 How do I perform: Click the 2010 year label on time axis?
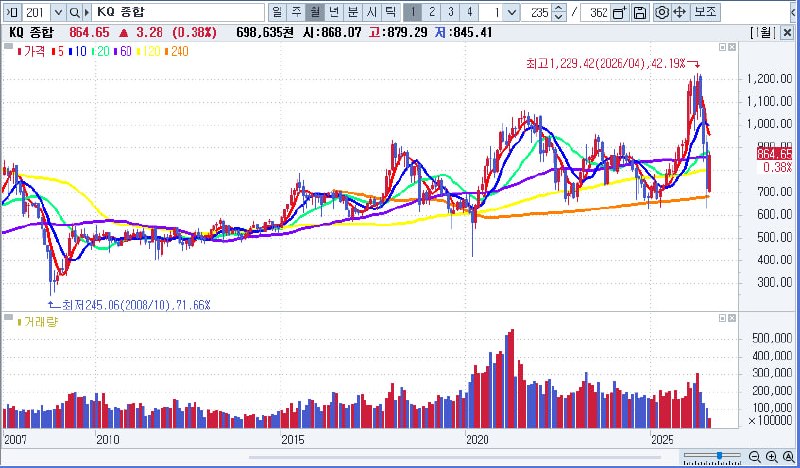108,440
